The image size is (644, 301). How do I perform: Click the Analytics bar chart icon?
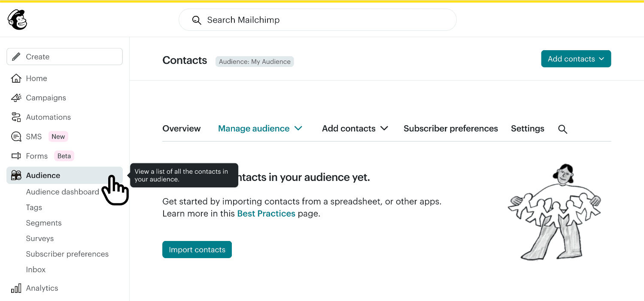click(16, 288)
